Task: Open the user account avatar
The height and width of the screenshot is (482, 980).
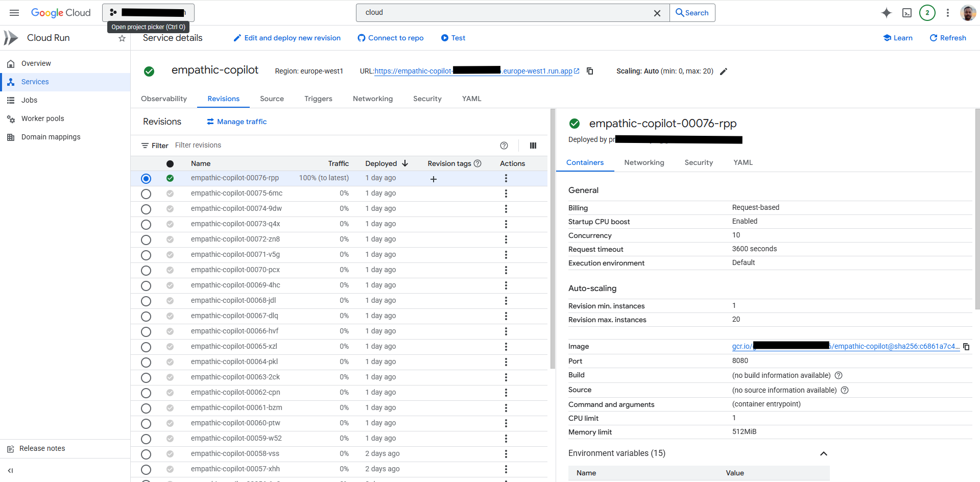Action: coord(968,13)
